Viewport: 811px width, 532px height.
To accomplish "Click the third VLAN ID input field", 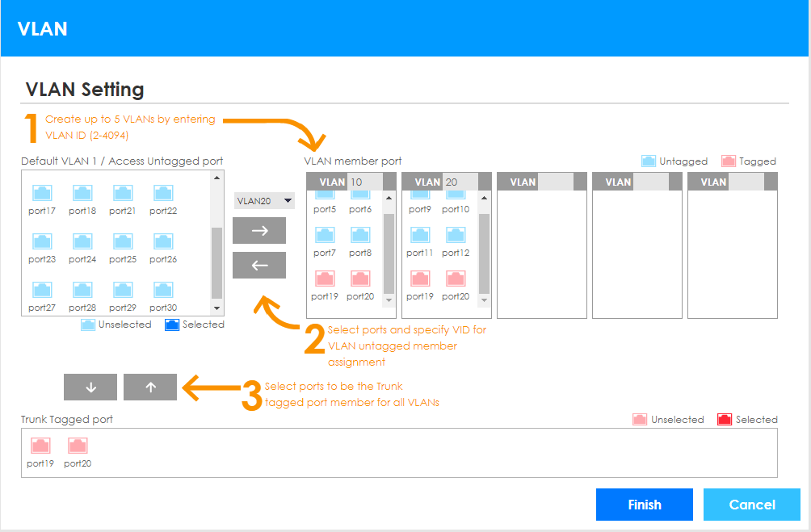I will (x=561, y=182).
